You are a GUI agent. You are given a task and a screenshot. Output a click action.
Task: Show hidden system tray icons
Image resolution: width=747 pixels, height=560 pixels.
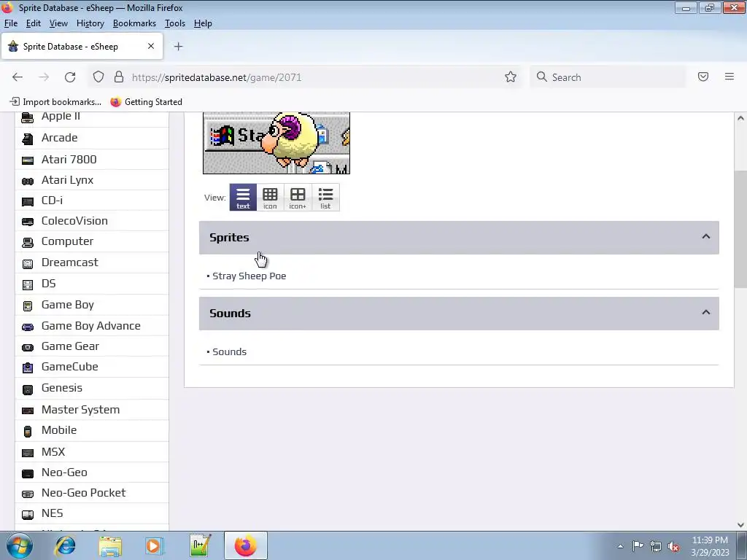coord(620,546)
